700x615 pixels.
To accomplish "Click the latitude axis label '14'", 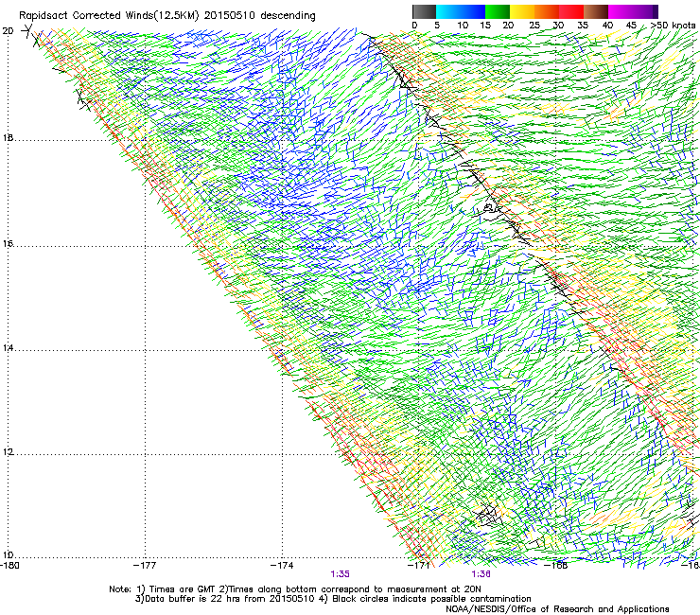I will click(x=8, y=347).
